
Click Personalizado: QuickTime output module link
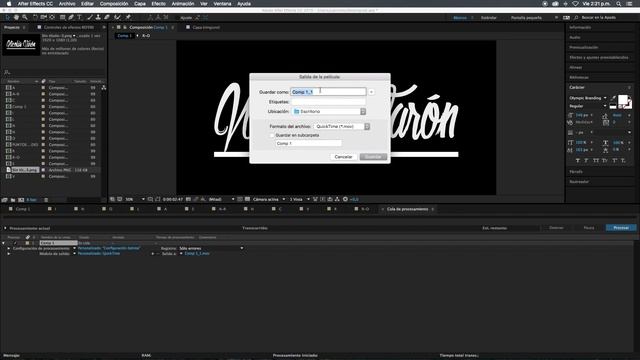coord(99,253)
